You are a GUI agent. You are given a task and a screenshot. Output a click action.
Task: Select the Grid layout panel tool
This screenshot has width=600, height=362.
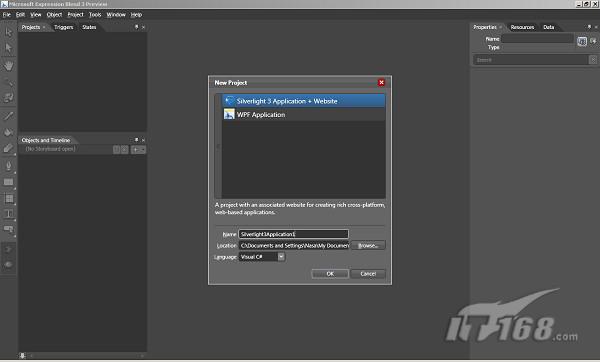[x=8, y=198]
